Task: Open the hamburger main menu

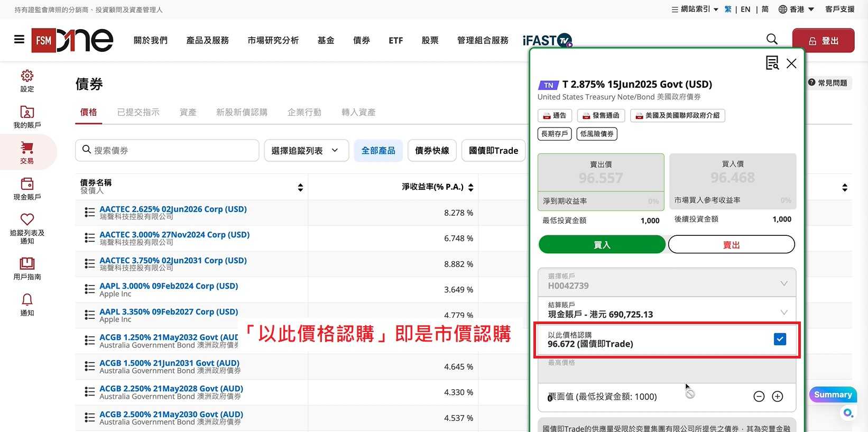Action: tap(19, 40)
